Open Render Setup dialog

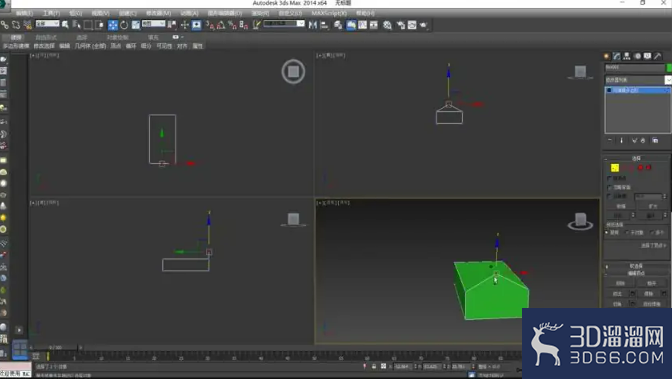tap(401, 25)
